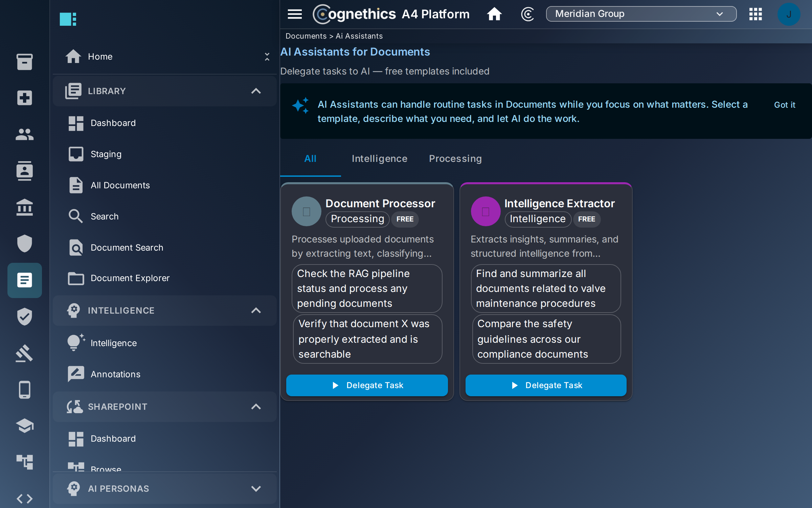Click the graduation cap icon in rail
This screenshot has width=812, height=508.
click(x=24, y=426)
